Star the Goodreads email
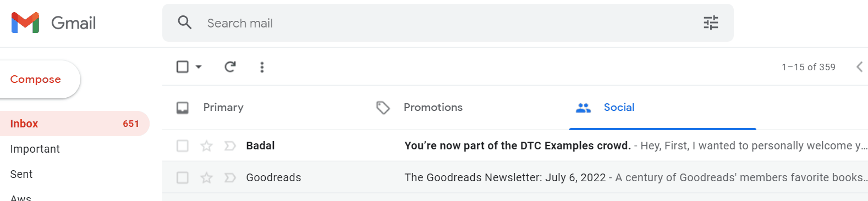Image resolution: width=868 pixels, height=201 pixels. coord(206,177)
